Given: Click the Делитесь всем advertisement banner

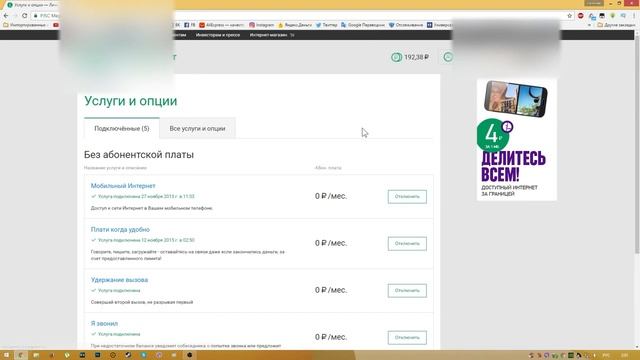Looking at the screenshot, I should point(516,140).
